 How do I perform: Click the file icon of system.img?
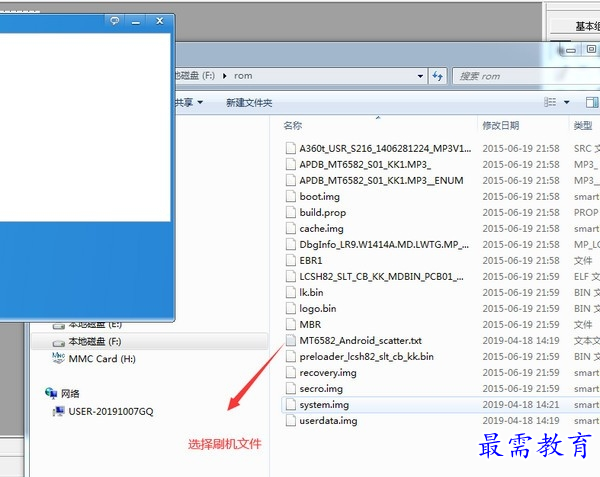(291, 404)
